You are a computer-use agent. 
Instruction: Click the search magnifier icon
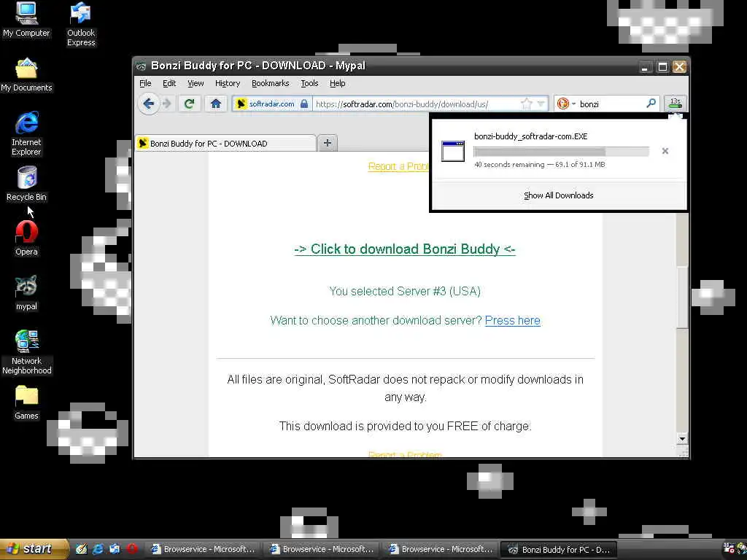coord(651,103)
